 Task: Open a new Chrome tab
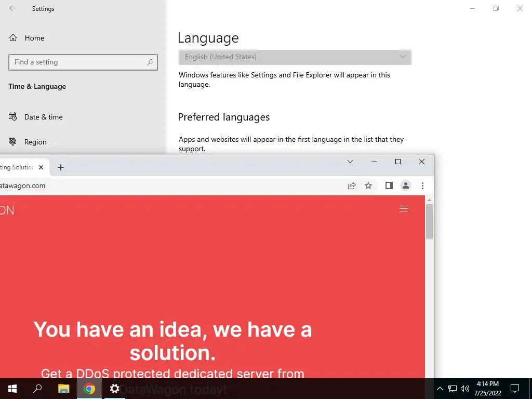coord(61,167)
